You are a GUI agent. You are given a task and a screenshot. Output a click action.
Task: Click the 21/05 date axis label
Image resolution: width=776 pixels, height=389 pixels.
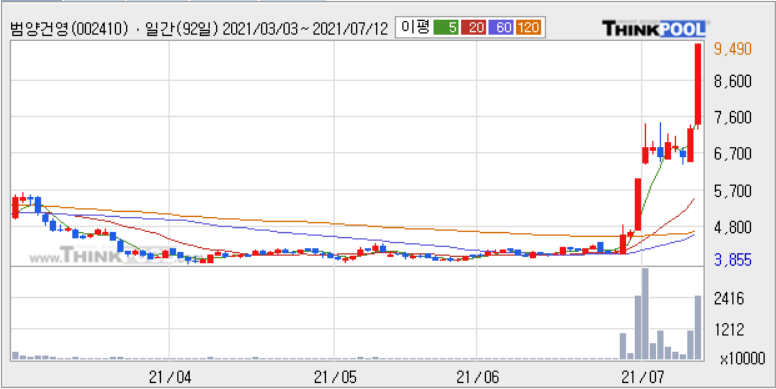[335, 378]
